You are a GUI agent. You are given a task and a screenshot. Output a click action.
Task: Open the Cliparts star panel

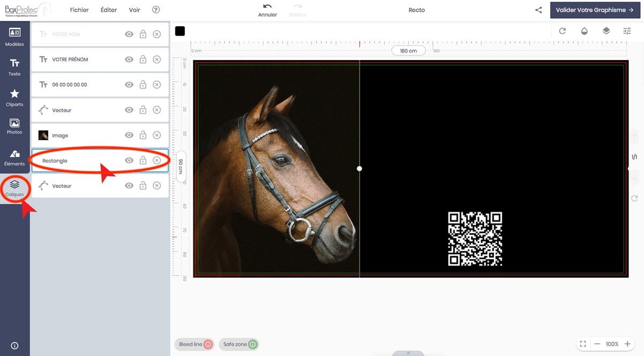coord(14,98)
